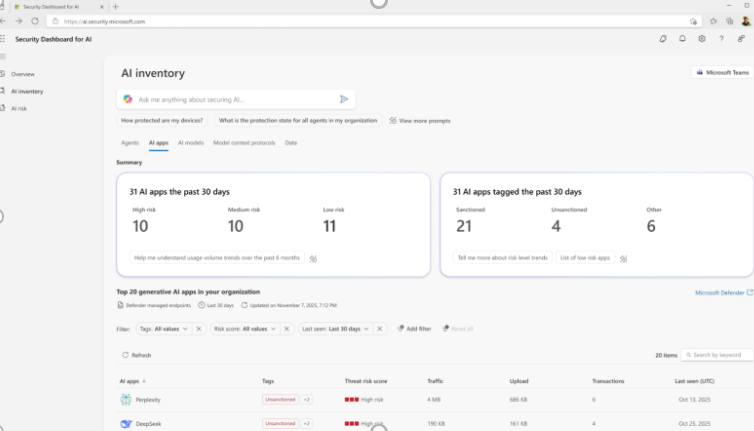Viewport: 754px width, 431px height.
Task: Open Overview in the sidebar
Action: tap(23, 74)
